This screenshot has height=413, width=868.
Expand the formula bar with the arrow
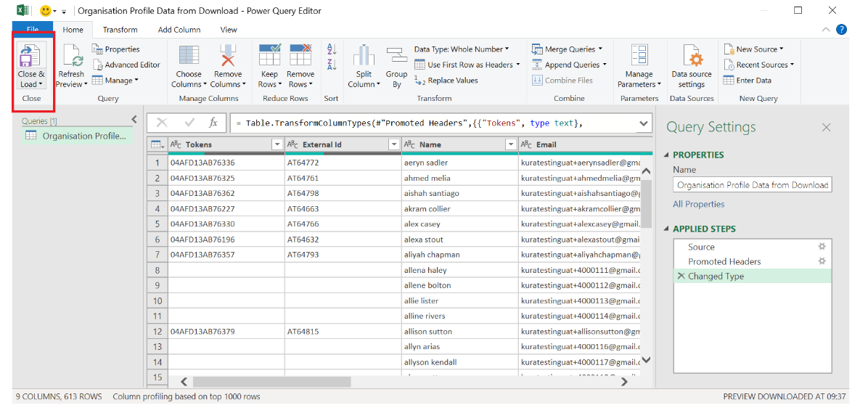[644, 123]
